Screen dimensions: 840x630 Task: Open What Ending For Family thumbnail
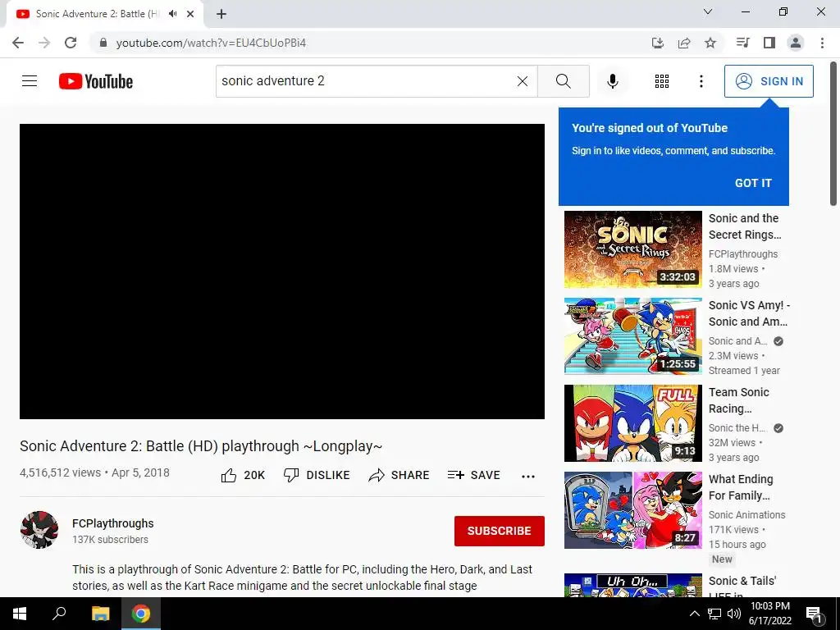click(632, 510)
